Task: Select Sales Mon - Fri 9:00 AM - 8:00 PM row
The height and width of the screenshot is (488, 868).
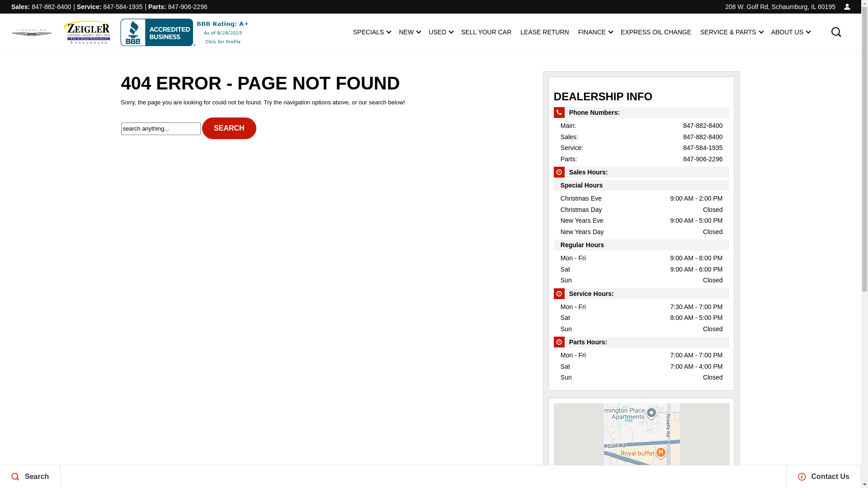Action: point(641,258)
